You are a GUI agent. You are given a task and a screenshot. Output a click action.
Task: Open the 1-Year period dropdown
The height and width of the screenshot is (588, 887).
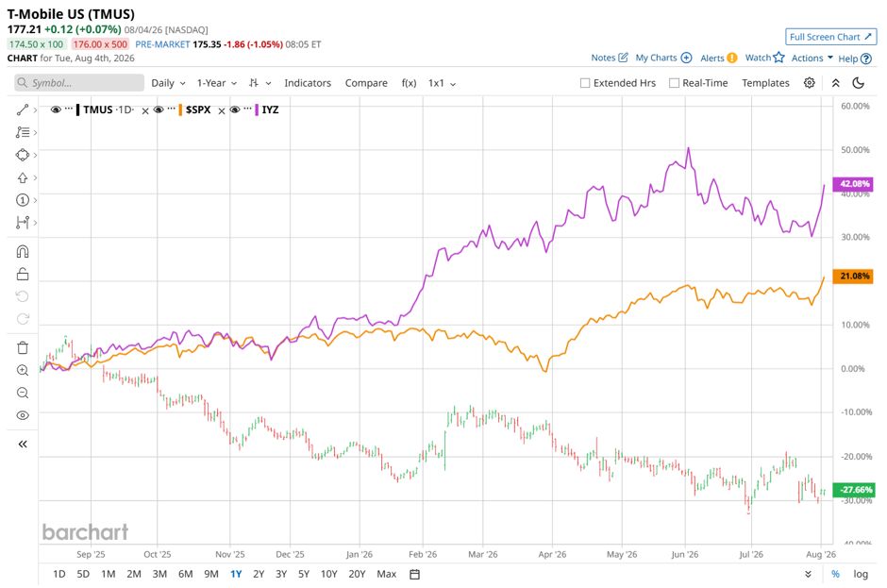click(x=217, y=83)
